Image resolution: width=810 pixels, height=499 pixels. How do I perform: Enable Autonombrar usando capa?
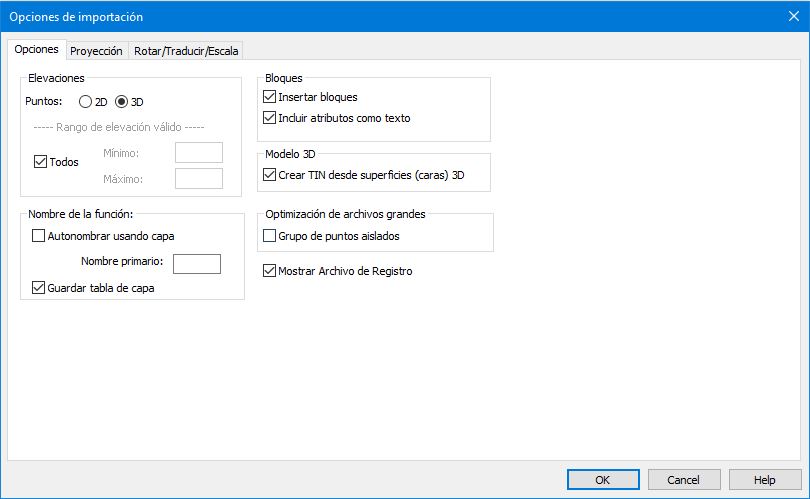point(39,236)
